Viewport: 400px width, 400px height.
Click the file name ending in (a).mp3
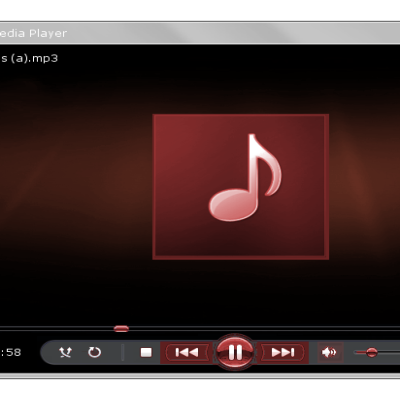[29, 58]
